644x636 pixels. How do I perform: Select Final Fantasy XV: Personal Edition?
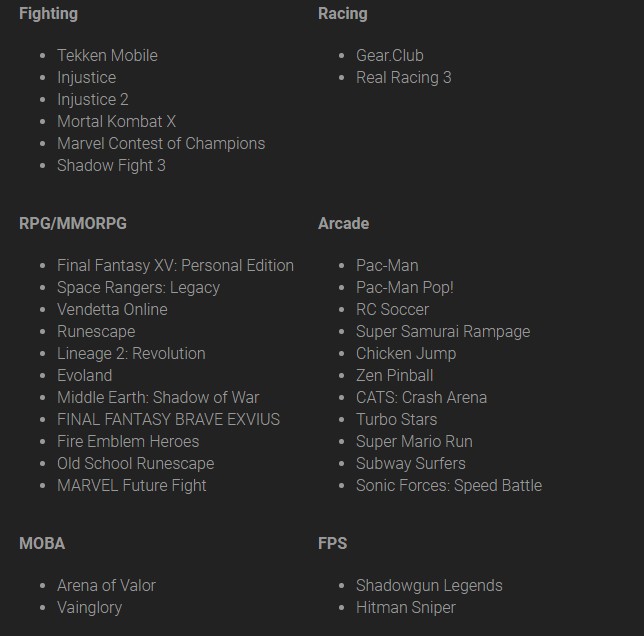pyautogui.click(x=175, y=266)
